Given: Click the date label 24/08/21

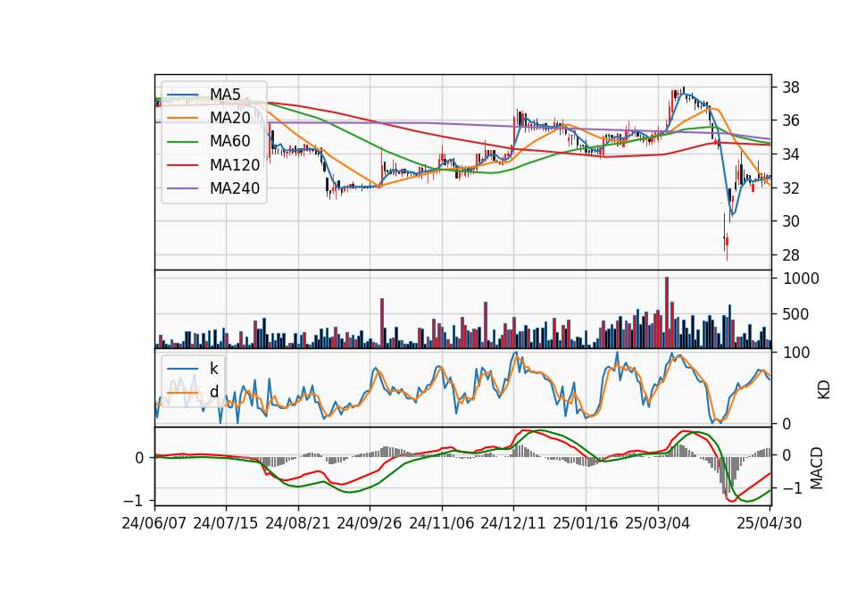Looking at the screenshot, I should click(298, 523).
